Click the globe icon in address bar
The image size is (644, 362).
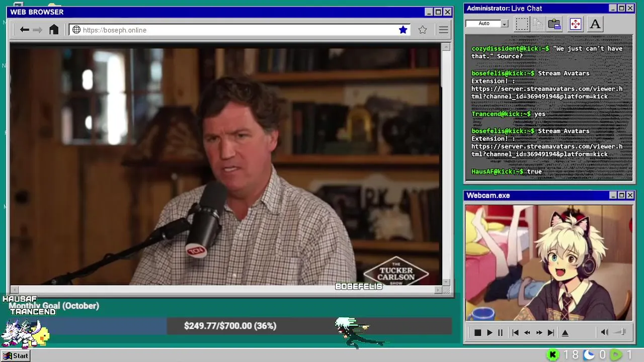coord(76,30)
